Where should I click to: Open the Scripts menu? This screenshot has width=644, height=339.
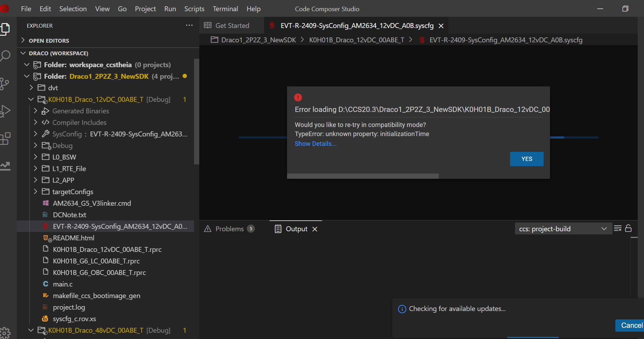click(194, 9)
